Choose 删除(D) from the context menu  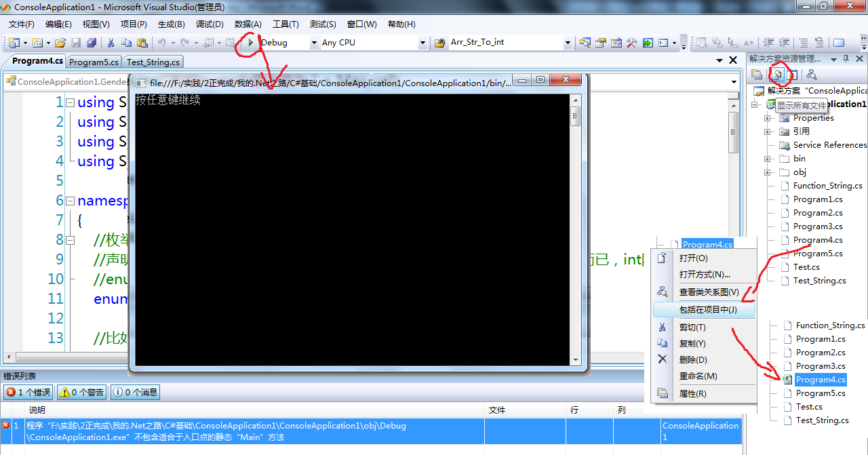(704, 360)
